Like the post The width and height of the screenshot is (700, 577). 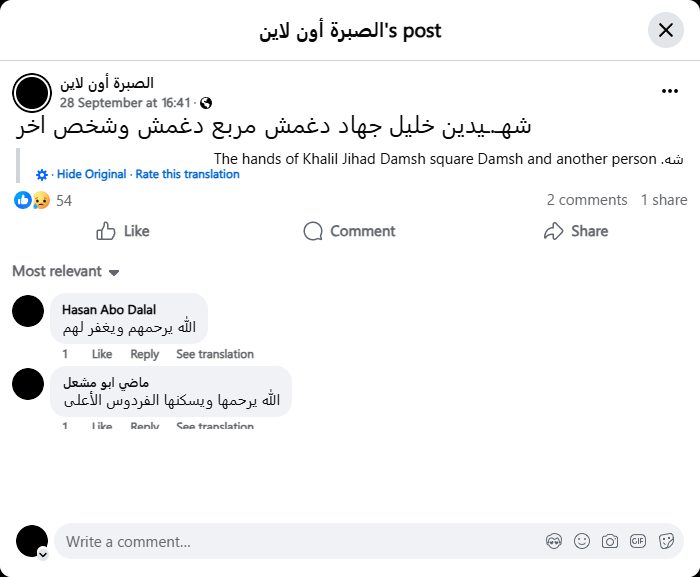click(122, 231)
